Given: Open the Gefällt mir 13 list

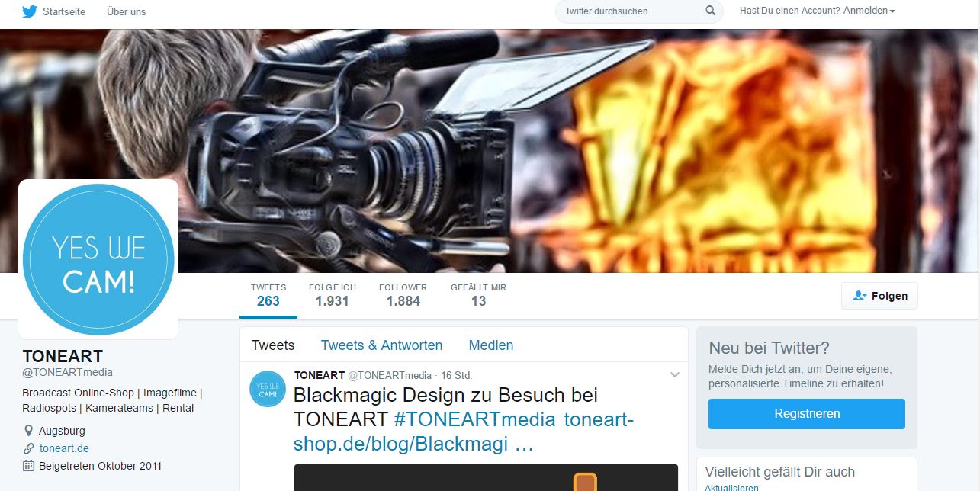Looking at the screenshot, I should tap(478, 295).
